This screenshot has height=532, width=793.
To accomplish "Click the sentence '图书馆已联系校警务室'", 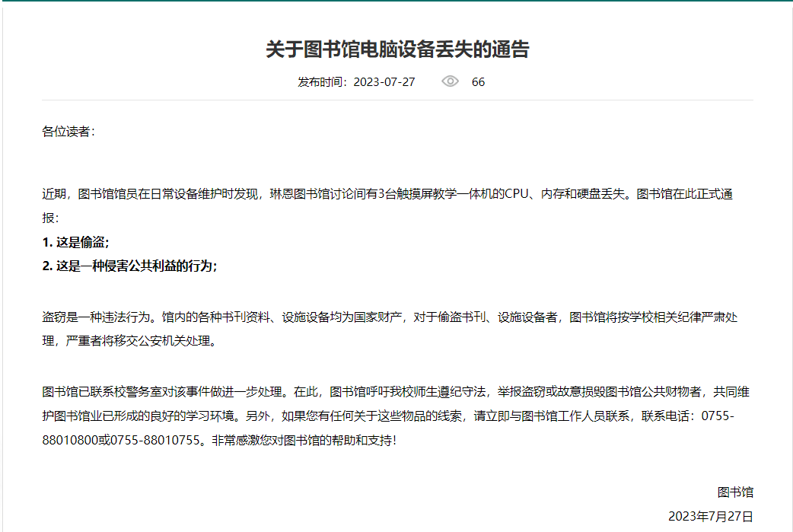I will [104, 393].
